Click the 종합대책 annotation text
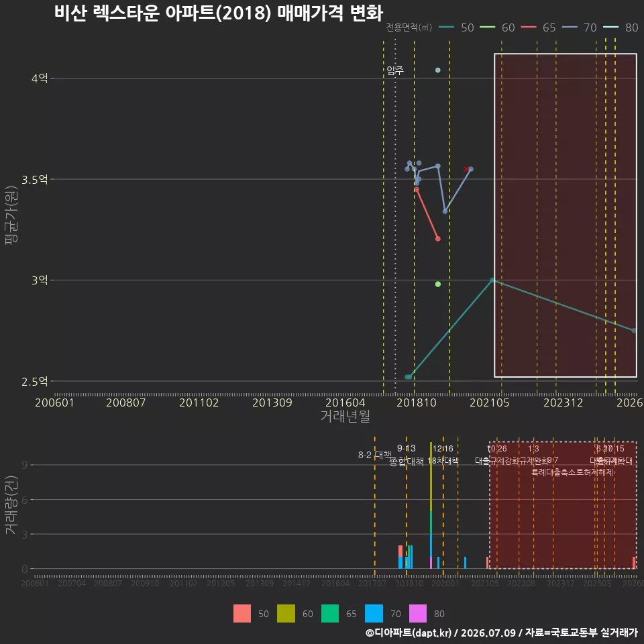 407,462
